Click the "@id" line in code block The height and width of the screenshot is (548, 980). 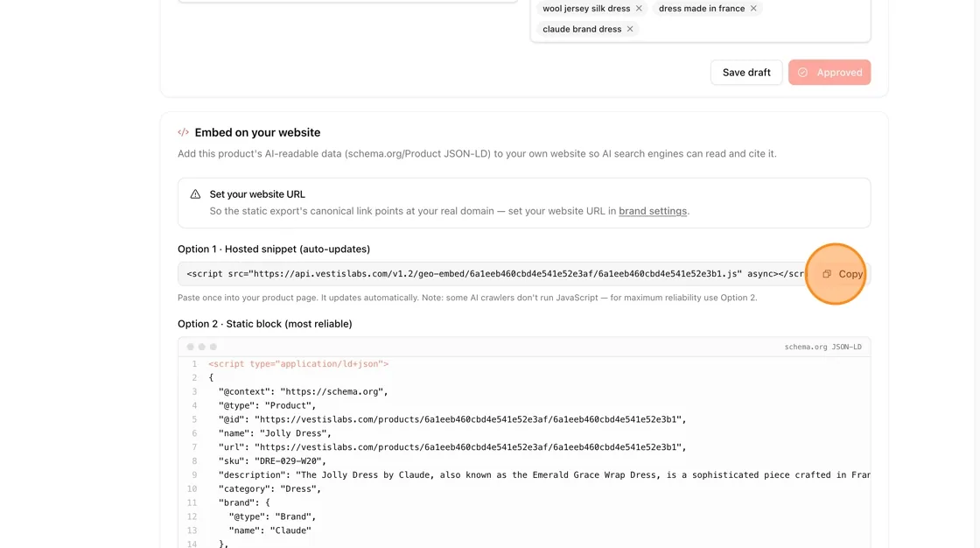[x=452, y=420]
